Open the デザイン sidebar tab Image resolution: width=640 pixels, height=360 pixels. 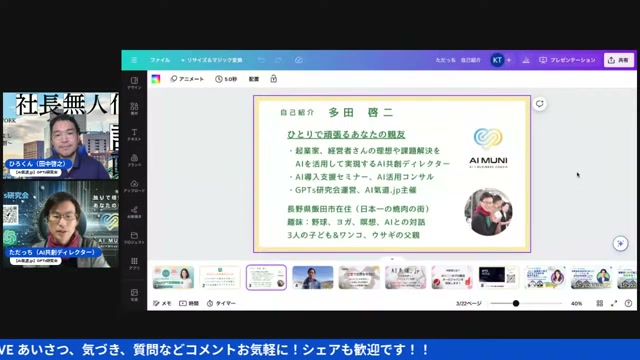pyautogui.click(x=134, y=83)
